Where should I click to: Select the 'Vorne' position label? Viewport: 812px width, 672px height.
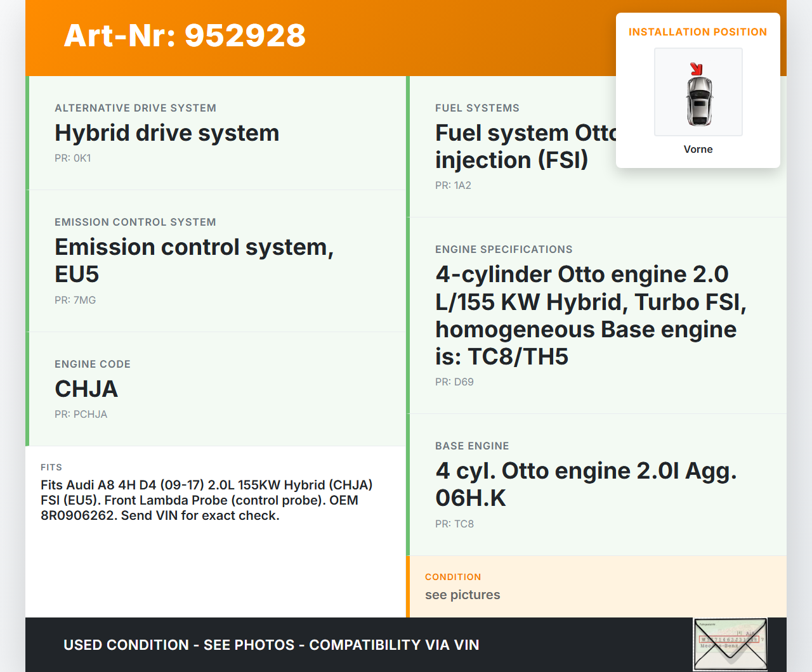coord(698,149)
